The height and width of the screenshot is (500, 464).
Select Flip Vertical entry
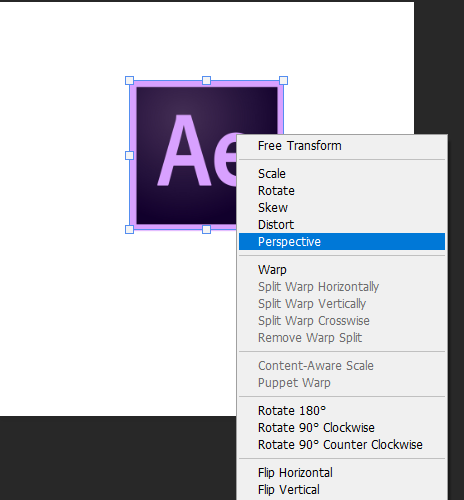[342, 490]
